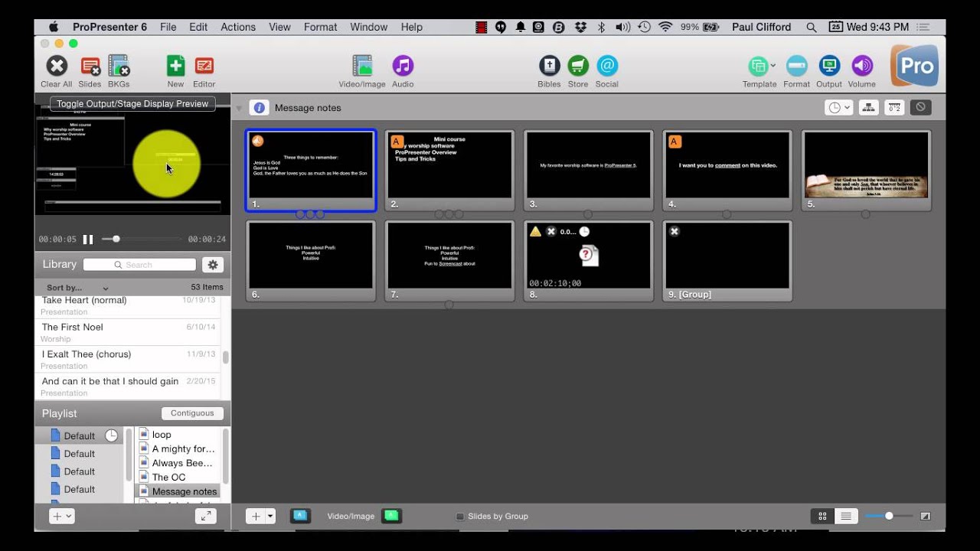Open the slide grouping hierarchy button
Viewport: 980px width, 551px height.
coord(868,108)
